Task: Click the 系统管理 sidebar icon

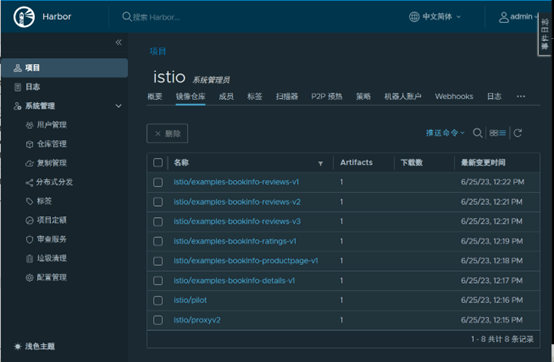Action: (x=18, y=106)
